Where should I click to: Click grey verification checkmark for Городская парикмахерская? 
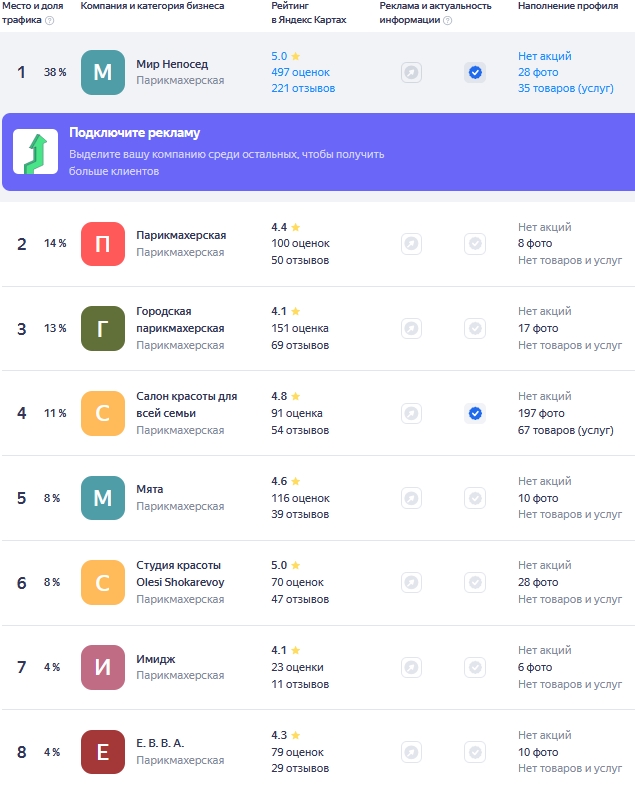[475, 329]
